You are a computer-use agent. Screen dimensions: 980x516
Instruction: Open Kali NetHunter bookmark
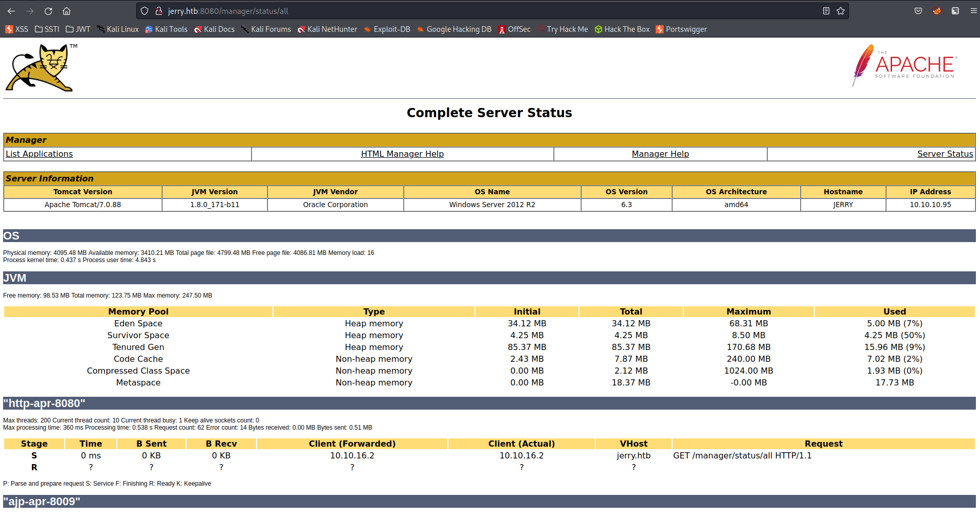(x=328, y=29)
